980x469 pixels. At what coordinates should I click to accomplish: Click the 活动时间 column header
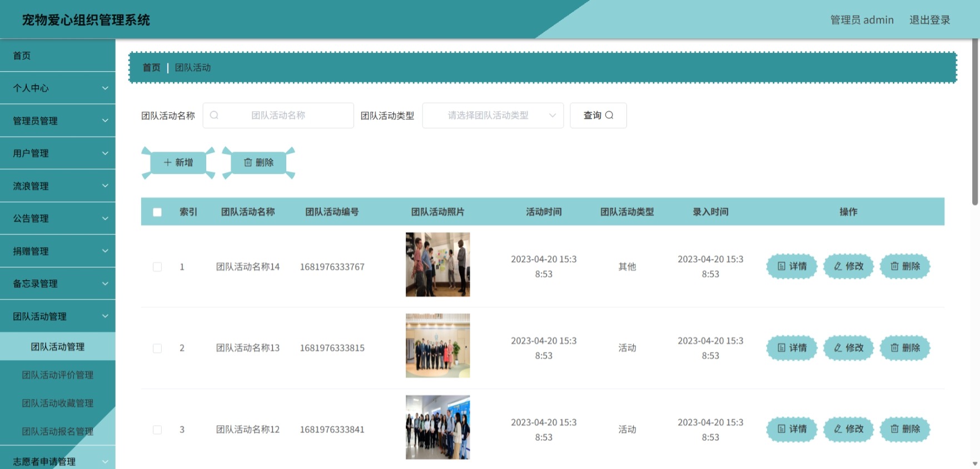tap(544, 212)
